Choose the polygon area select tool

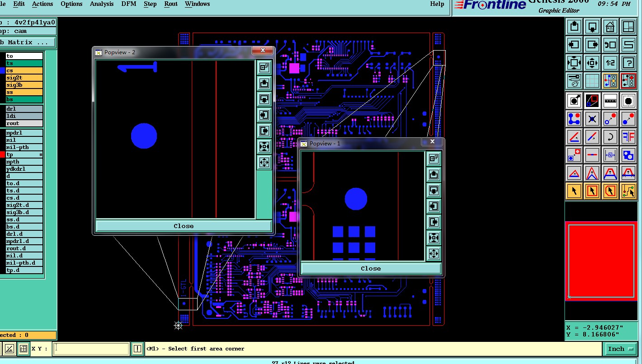(x=610, y=191)
